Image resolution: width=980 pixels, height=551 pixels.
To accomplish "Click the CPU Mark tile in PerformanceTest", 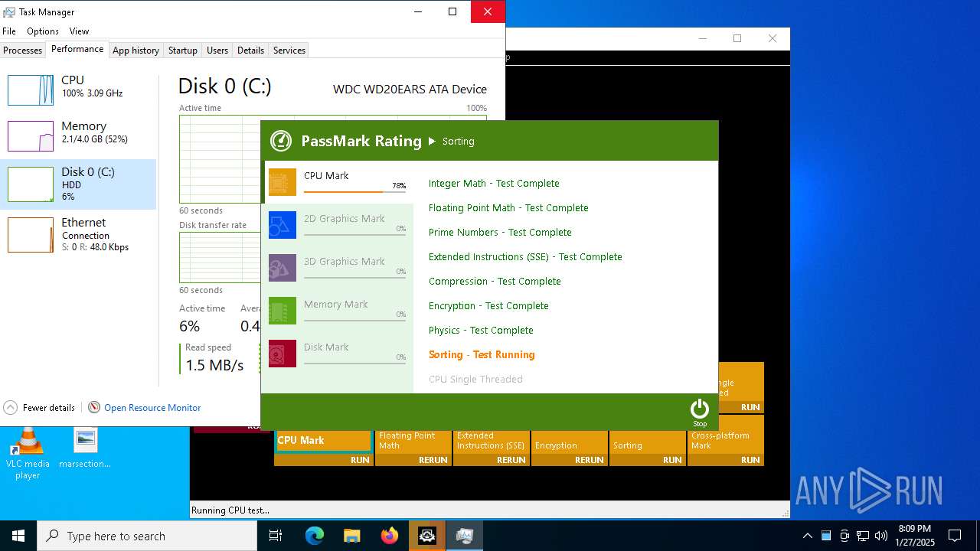I will point(323,441).
